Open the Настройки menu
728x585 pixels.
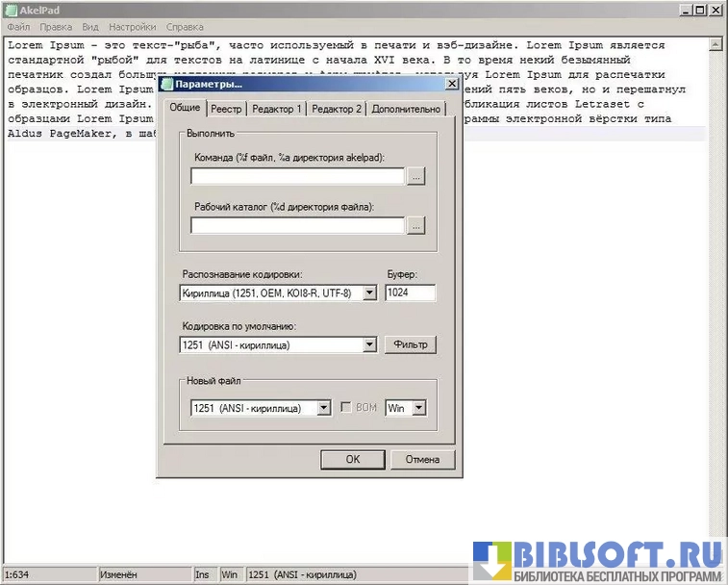(132, 28)
